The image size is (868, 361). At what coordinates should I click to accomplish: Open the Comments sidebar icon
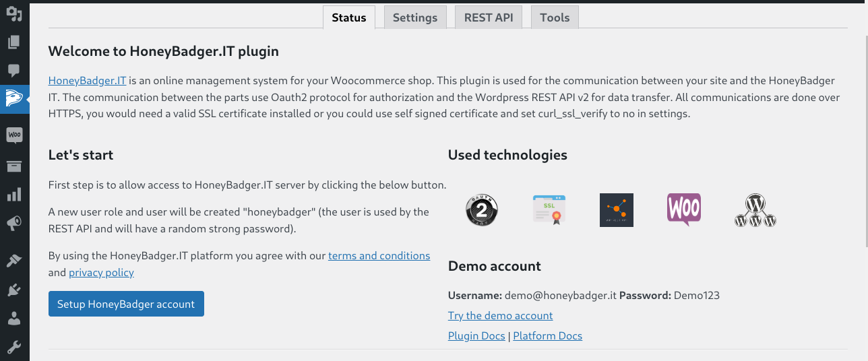(14, 70)
